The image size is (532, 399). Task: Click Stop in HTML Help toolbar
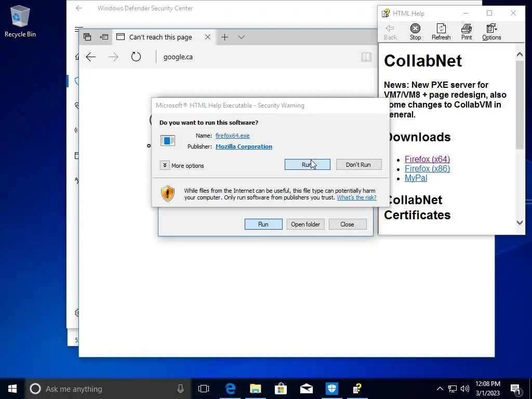[x=415, y=32]
